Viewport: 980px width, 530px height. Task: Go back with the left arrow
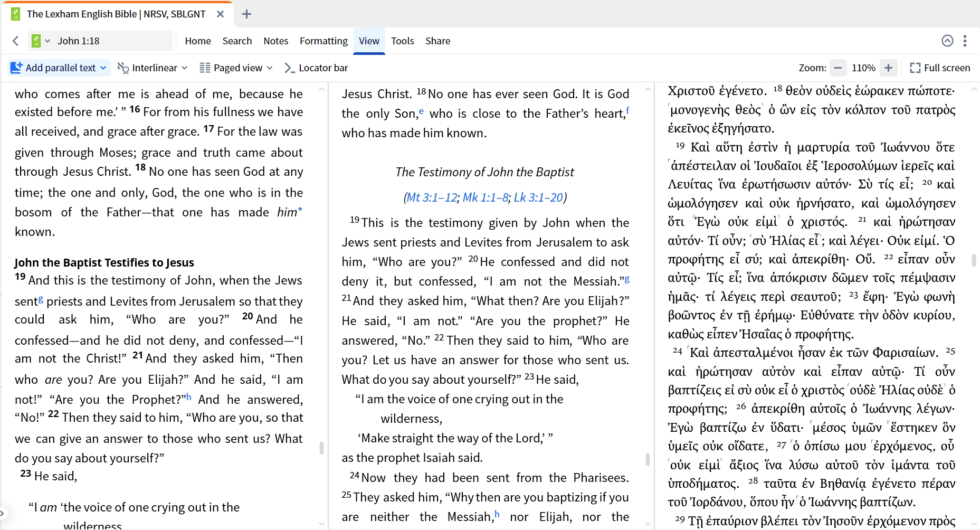[16, 41]
